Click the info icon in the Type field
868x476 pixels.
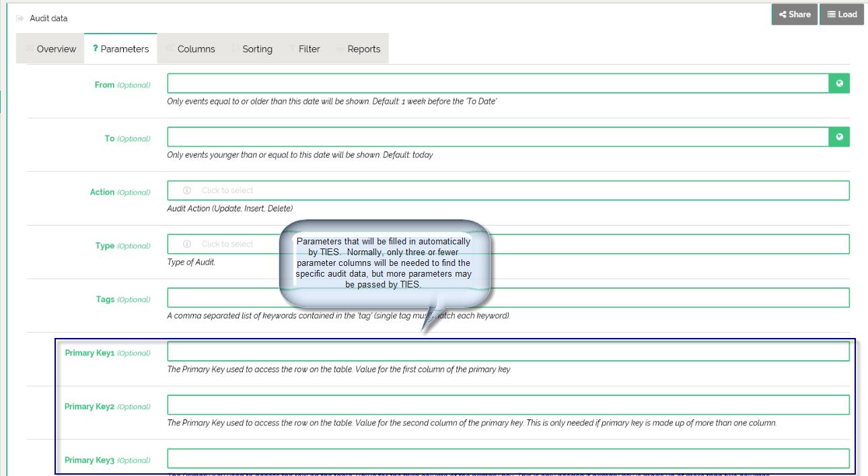coord(187,244)
